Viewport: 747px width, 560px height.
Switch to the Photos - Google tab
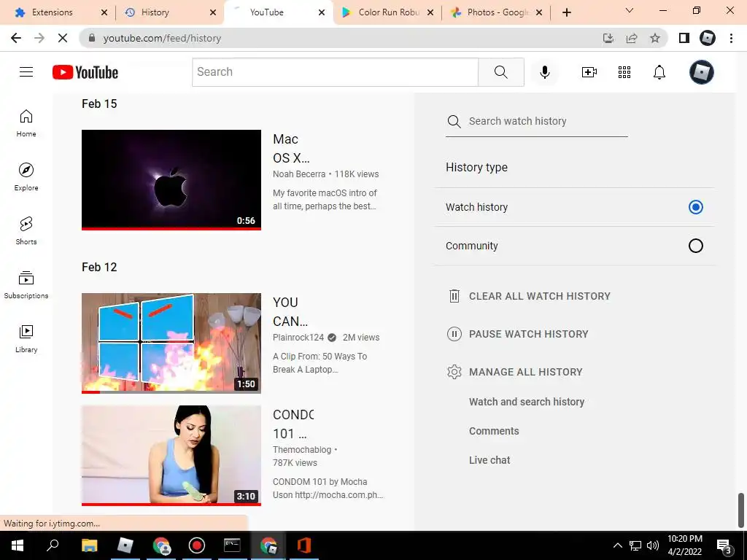coord(498,12)
